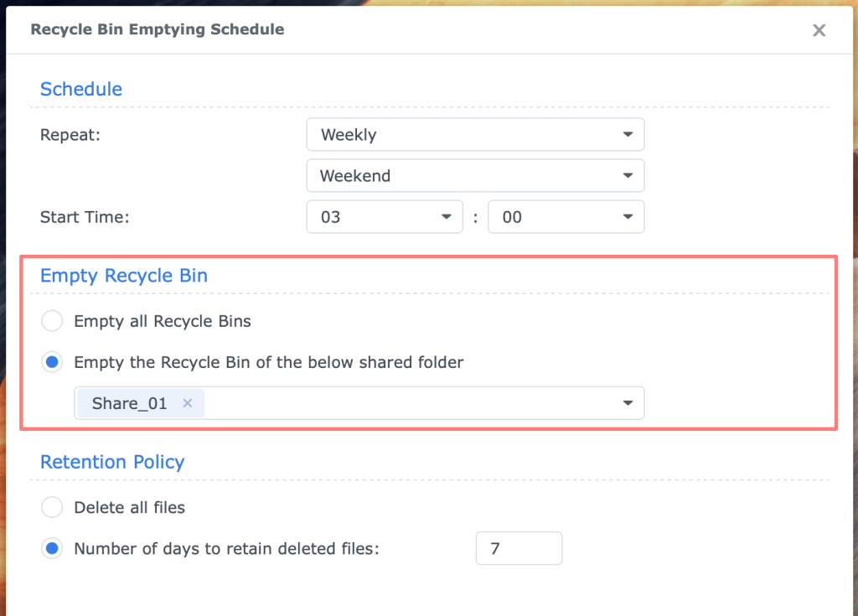Click the retention days input field showing 7

tap(518, 549)
